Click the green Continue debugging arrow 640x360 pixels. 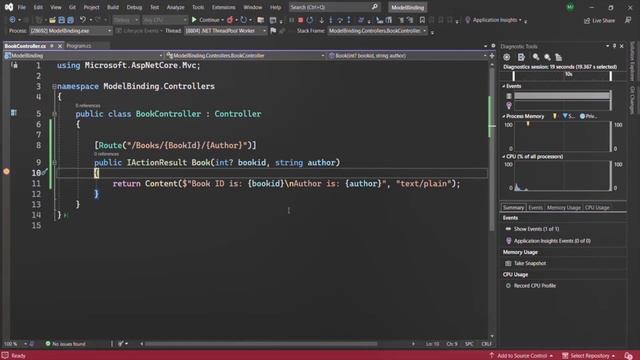(194, 20)
